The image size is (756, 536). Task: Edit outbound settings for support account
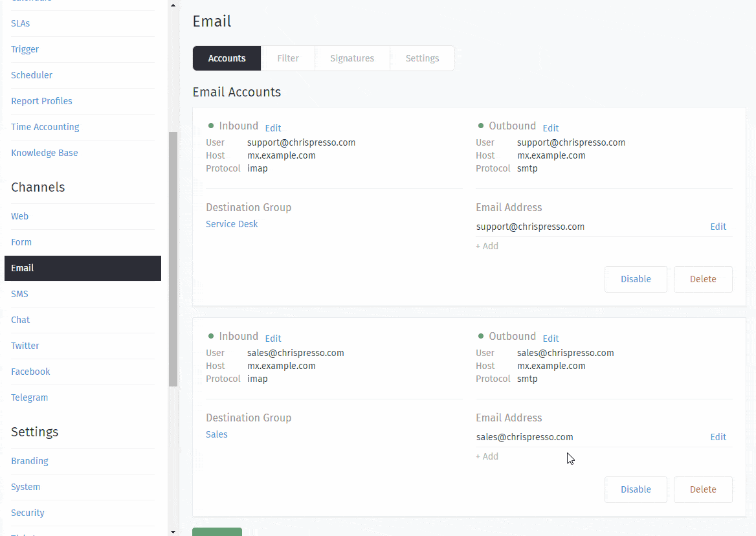click(551, 128)
